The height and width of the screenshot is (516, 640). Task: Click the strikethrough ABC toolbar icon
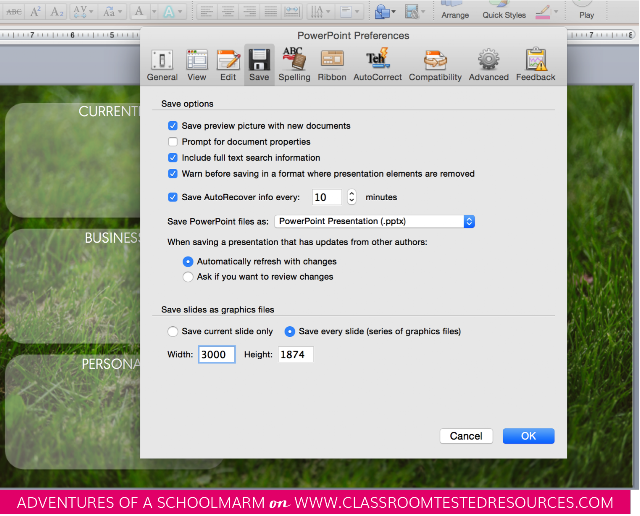pyautogui.click(x=14, y=11)
